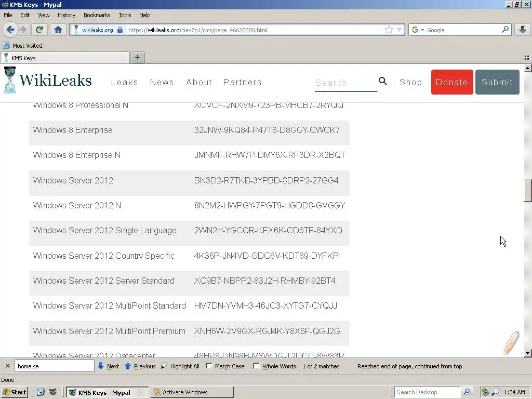This screenshot has width=532, height=399.
Task: Select key XC9B7-NBPP2-83J2H-RHMBY-92BT4
Action: 264,281
